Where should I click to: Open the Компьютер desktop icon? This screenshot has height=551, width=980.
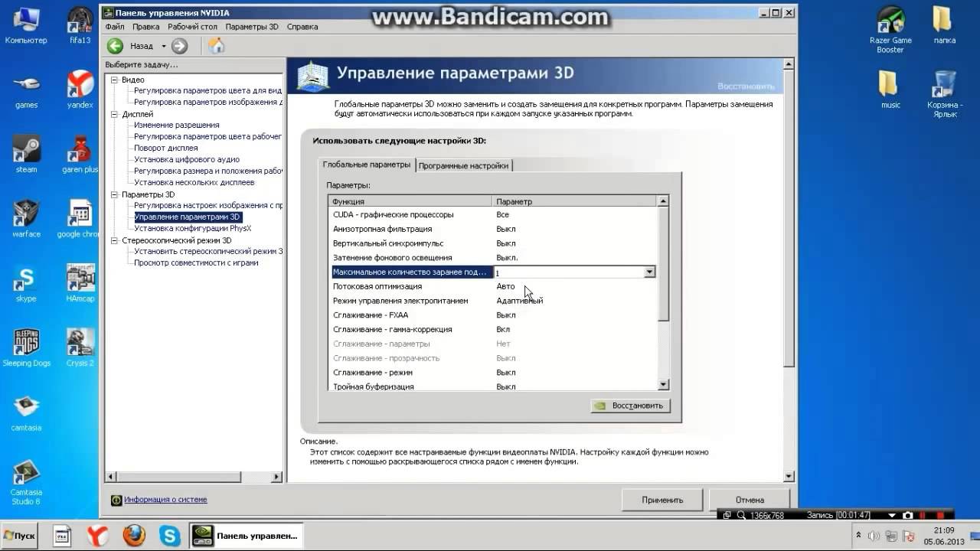tap(26, 25)
